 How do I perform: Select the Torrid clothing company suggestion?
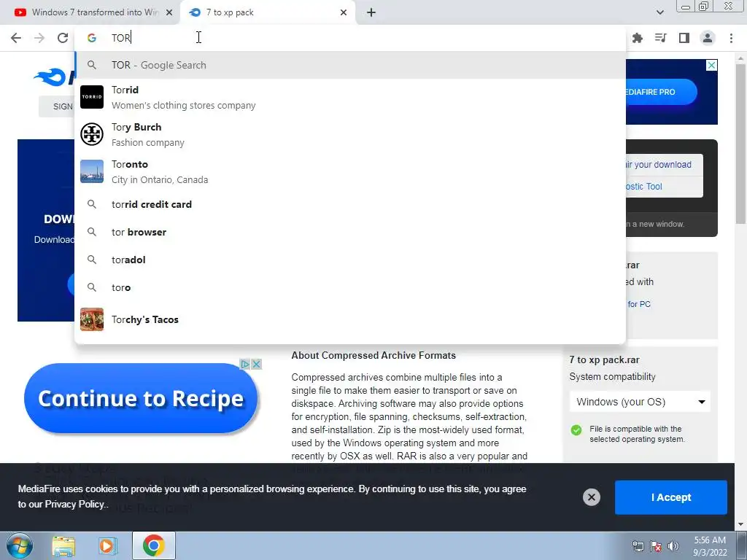(350, 97)
